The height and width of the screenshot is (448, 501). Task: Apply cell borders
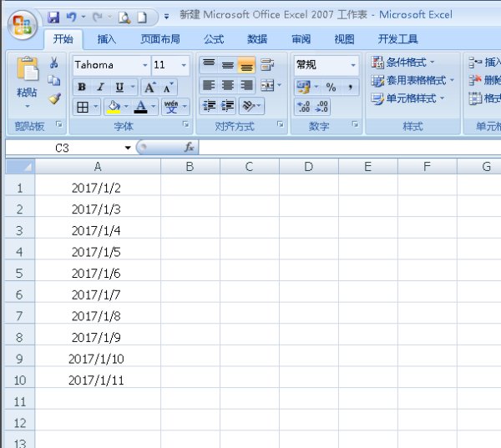83,107
